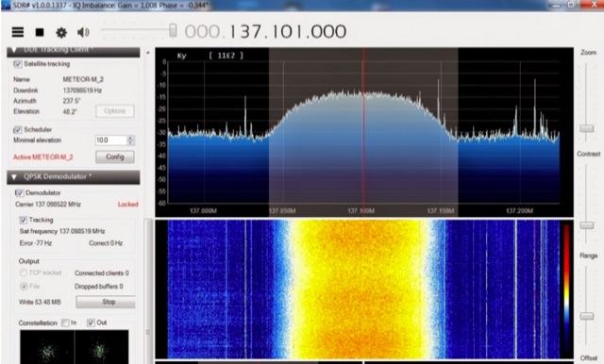
Task: Click the 137.000M label on the frequency axis
Action: [x=204, y=211]
